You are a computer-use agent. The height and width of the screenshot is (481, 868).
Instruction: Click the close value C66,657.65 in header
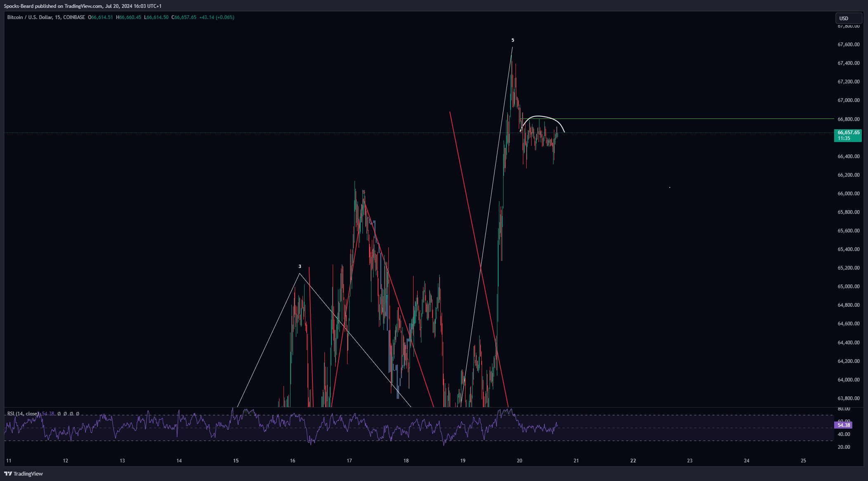pos(184,17)
